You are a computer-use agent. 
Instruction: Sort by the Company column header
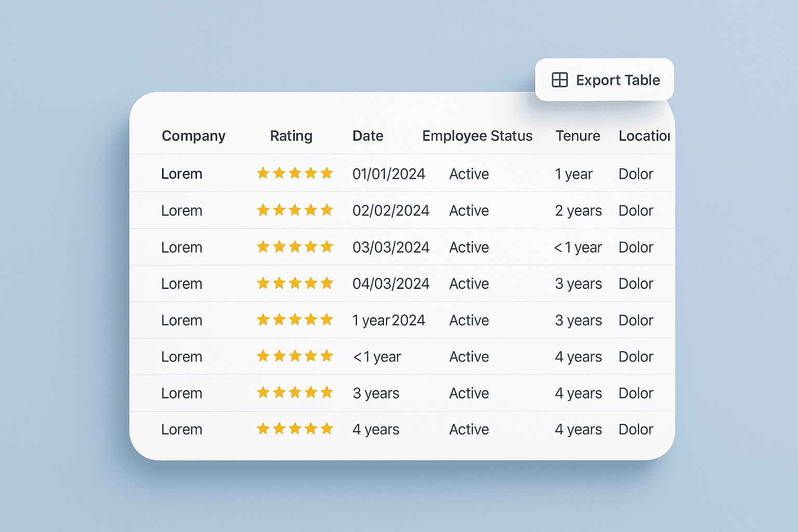point(193,136)
